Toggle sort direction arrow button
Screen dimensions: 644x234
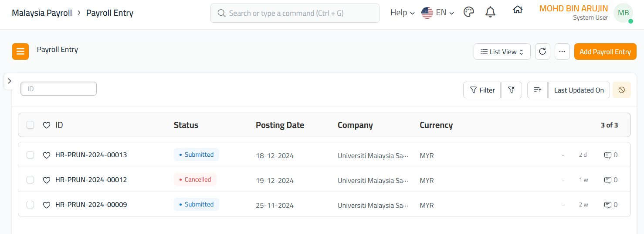(x=537, y=90)
